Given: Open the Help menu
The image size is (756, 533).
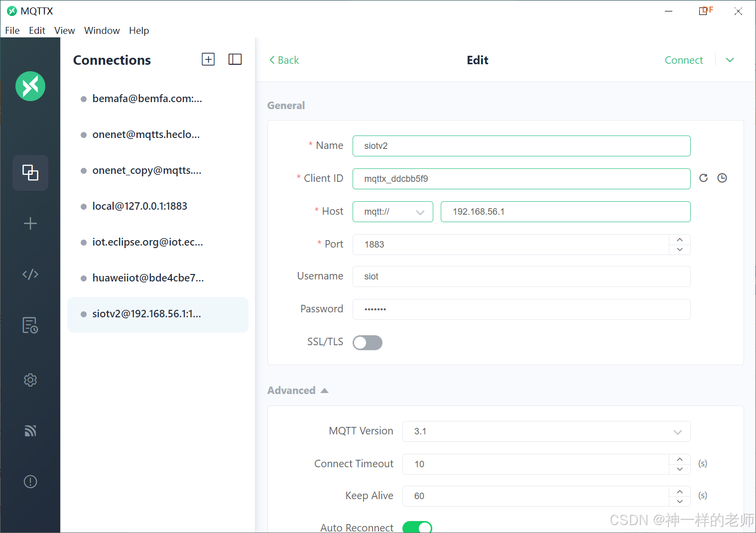Looking at the screenshot, I should coord(139,30).
